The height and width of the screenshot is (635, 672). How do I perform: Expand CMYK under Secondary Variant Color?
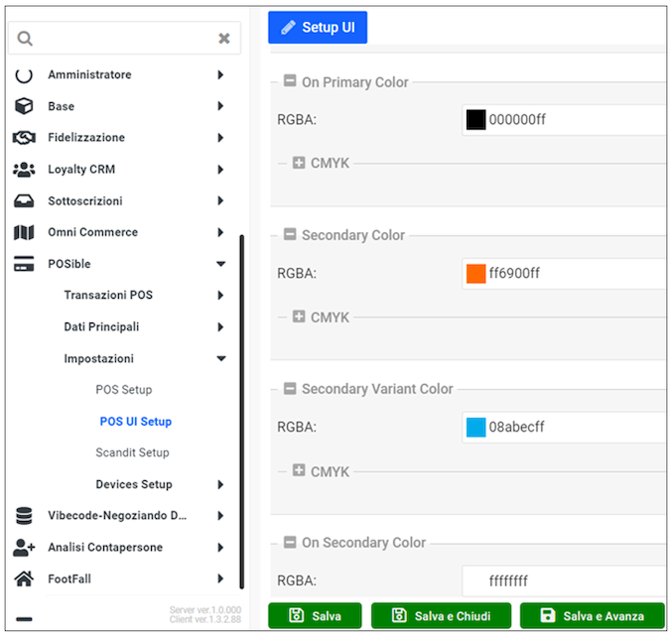[299, 471]
